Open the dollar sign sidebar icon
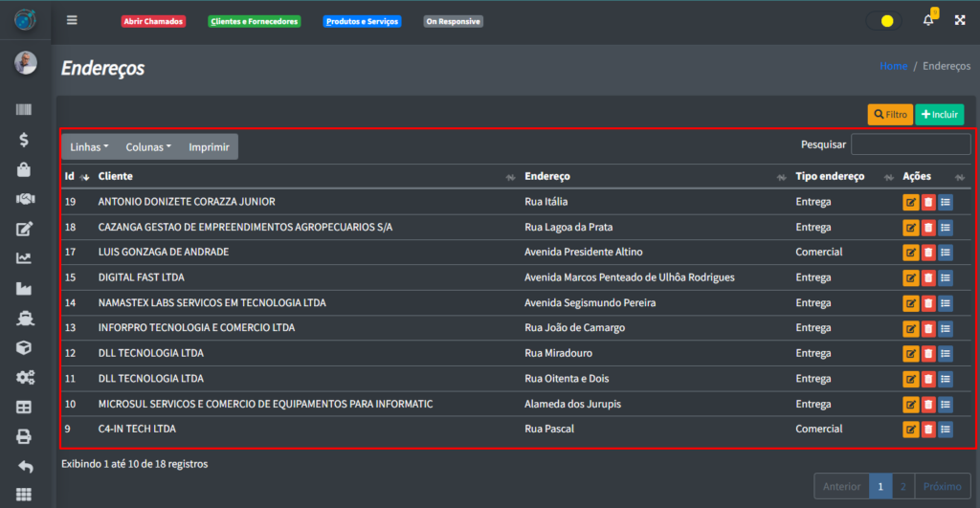Image resolution: width=980 pixels, height=508 pixels. tap(24, 140)
